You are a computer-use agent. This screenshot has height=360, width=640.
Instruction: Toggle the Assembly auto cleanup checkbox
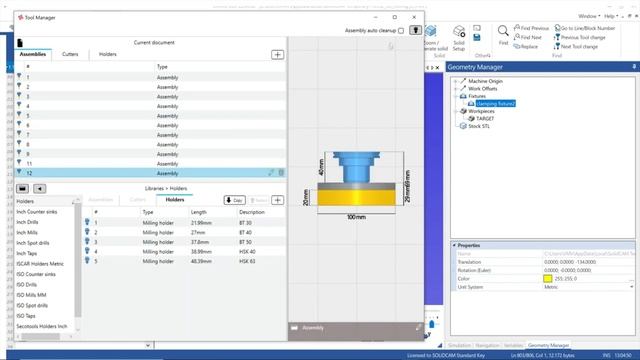(401, 31)
